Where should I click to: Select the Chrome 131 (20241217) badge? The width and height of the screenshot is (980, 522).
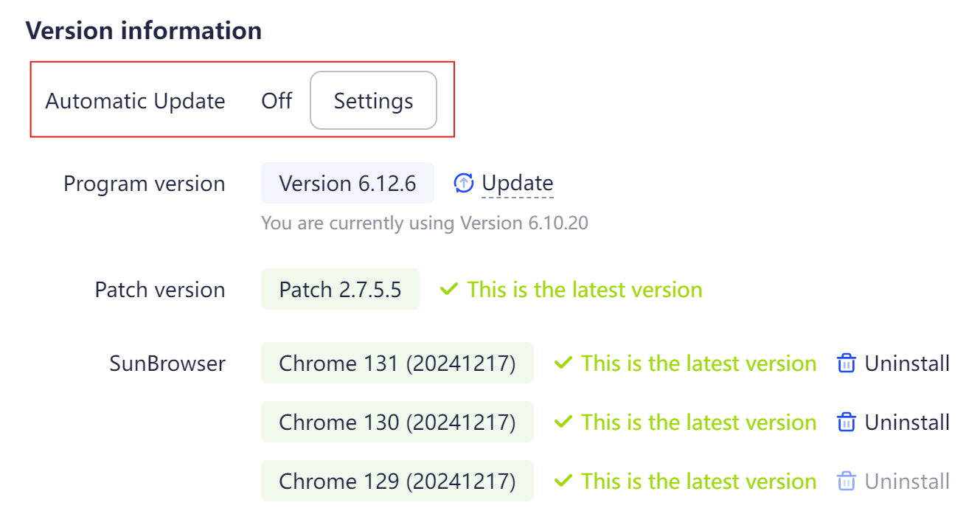tap(397, 363)
